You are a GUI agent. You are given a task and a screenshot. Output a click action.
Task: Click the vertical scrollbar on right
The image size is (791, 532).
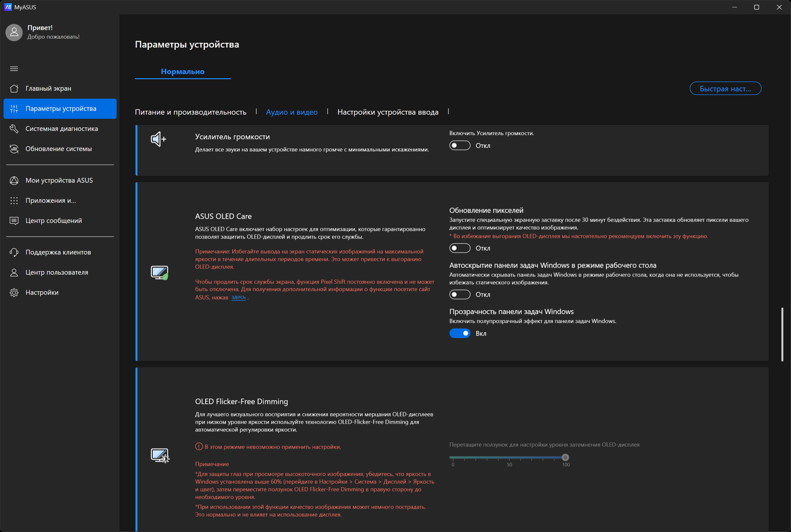tap(782, 334)
